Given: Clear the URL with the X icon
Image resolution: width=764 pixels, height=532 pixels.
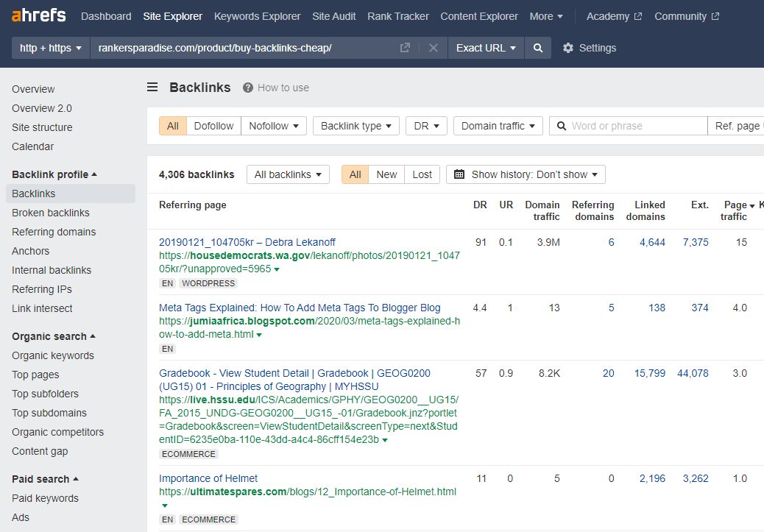Looking at the screenshot, I should pos(434,48).
